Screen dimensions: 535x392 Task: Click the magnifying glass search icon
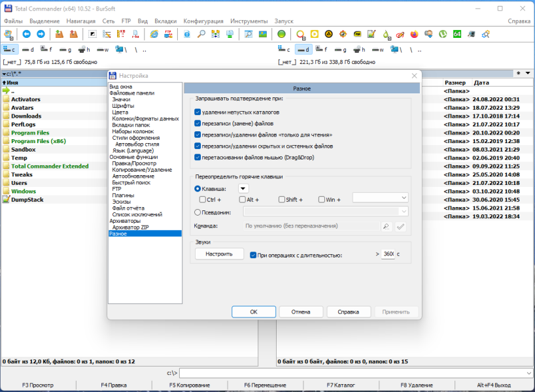201,34
